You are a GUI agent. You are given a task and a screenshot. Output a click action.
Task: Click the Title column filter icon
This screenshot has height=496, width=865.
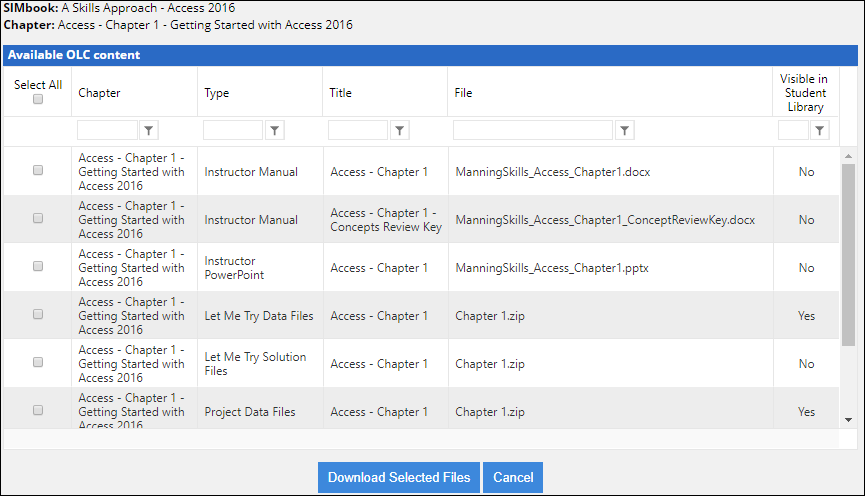coord(399,131)
